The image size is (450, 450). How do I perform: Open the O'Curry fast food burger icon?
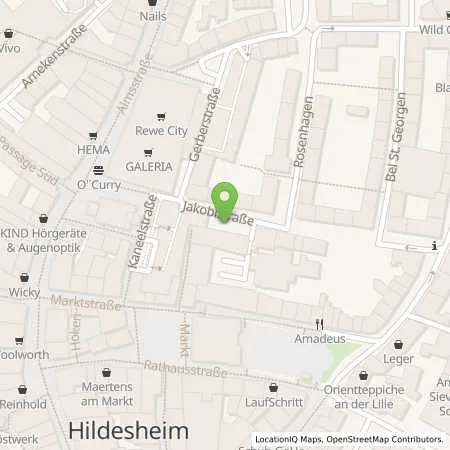click(98, 170)
